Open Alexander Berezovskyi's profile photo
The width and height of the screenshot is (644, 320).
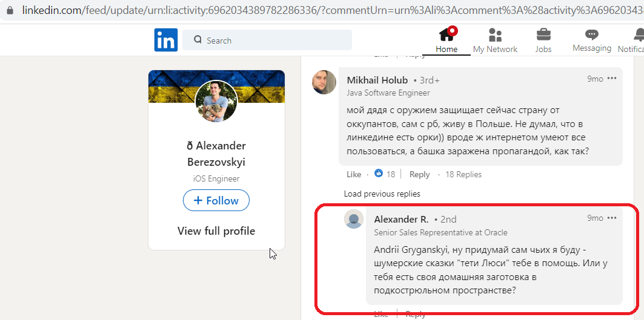(x=216, y=102)
